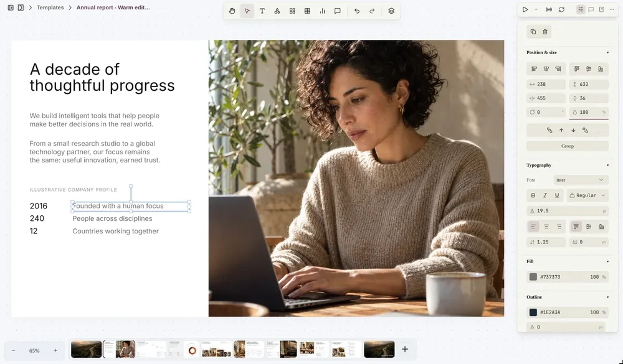Insert a table from the toolbar
This screenshot has height=364, width=623.
308,11
